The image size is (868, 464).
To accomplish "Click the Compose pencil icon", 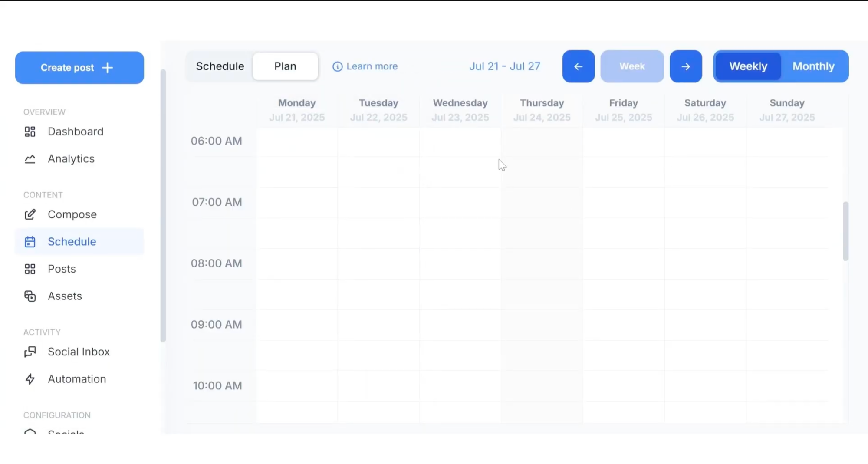I will pyautogui.click(x=30, y=214).
